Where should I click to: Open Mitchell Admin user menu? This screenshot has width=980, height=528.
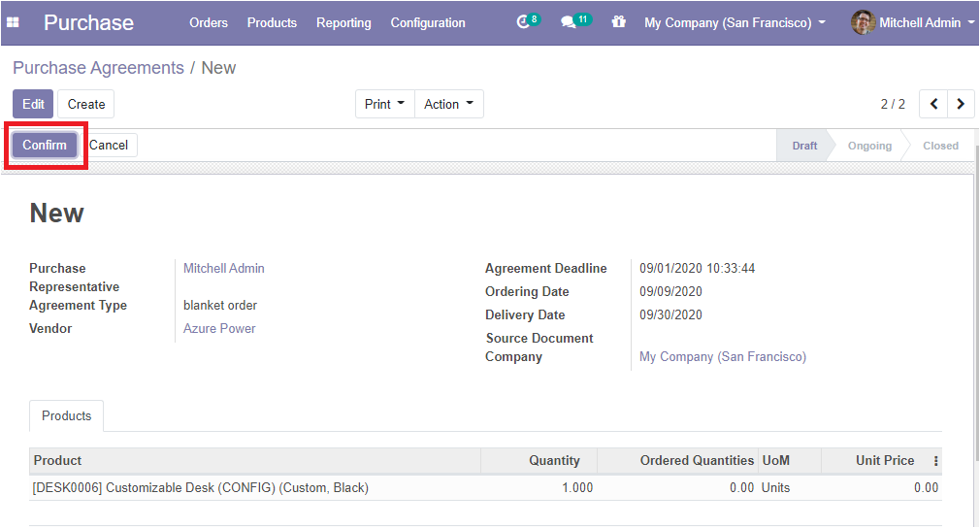(x=912, y=22)
